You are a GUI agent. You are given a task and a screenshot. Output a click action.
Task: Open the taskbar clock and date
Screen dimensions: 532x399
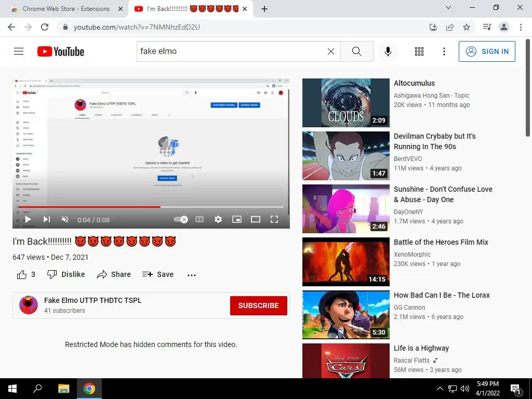[x=487, y=389]
